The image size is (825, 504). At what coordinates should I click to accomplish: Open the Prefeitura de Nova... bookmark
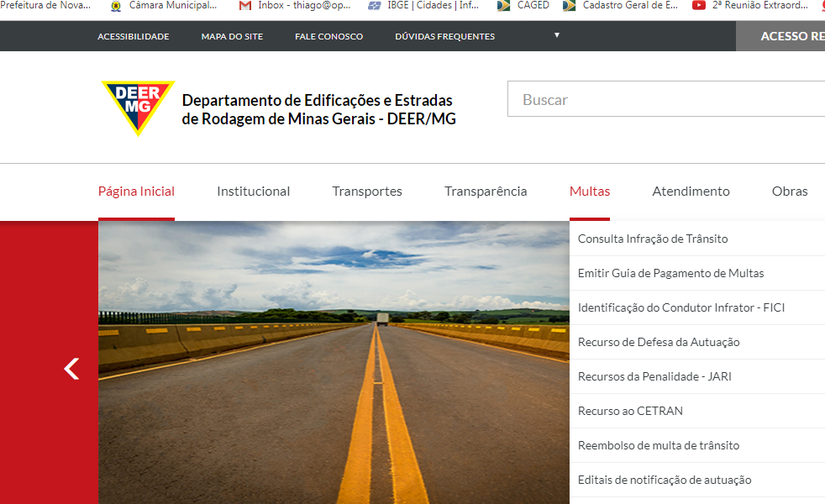click(x=45, y=6)
